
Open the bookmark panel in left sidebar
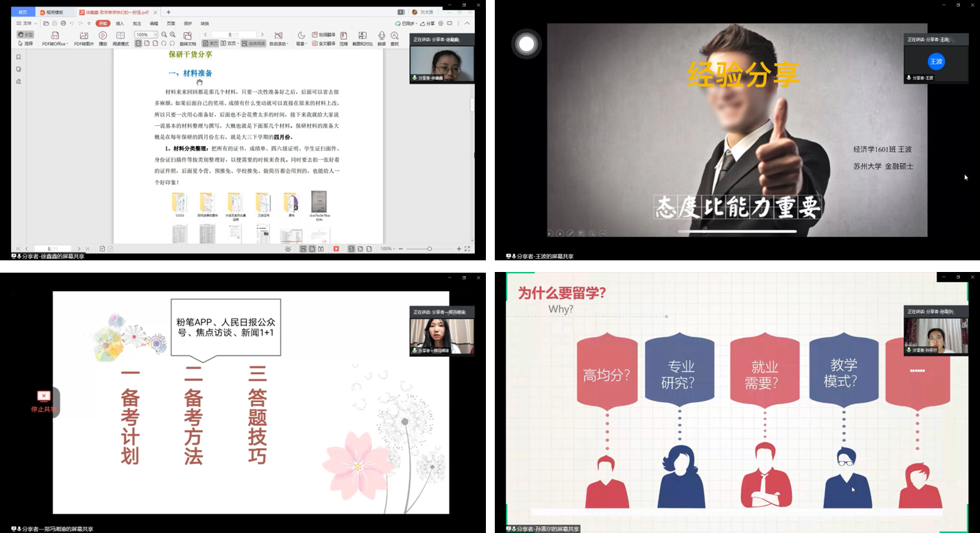tap(19, 58)
